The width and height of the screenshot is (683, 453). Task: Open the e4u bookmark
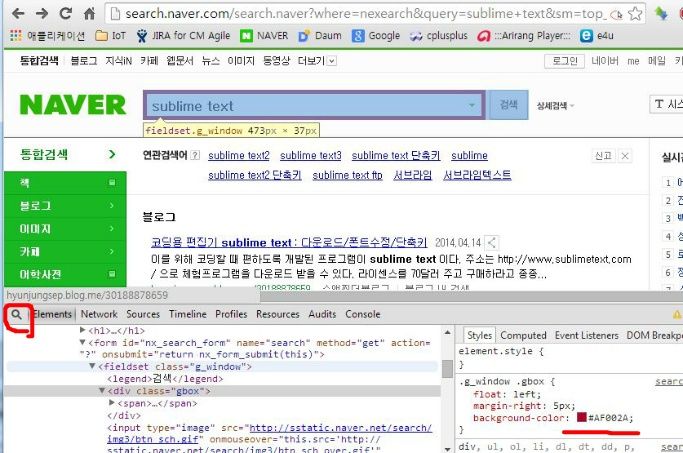coord(597,36)
